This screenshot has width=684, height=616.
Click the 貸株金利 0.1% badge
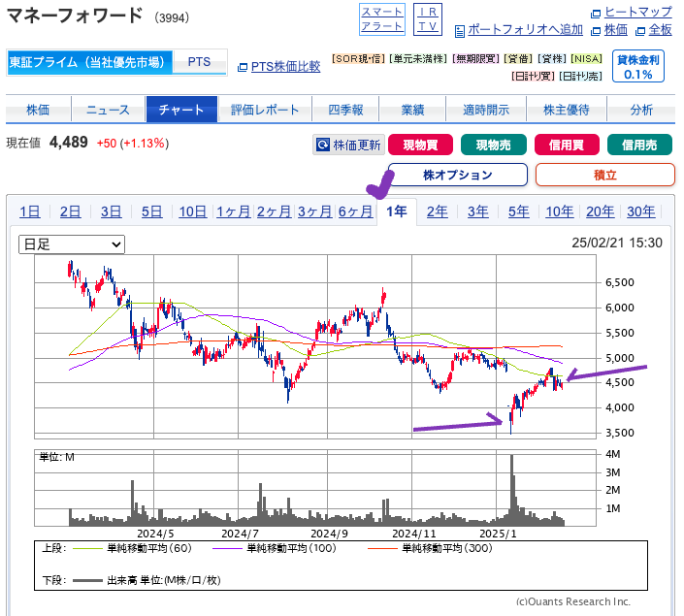[638, 66]
